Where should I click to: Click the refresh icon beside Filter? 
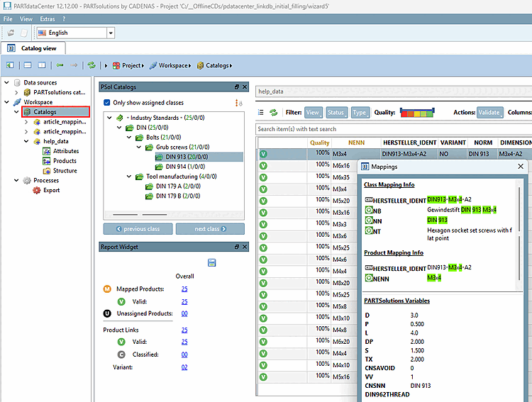pos(274,112)
